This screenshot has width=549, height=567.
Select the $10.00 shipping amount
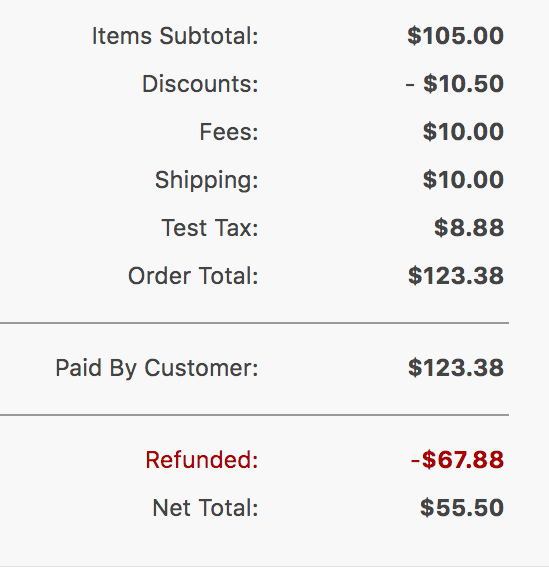click(463, 180)
